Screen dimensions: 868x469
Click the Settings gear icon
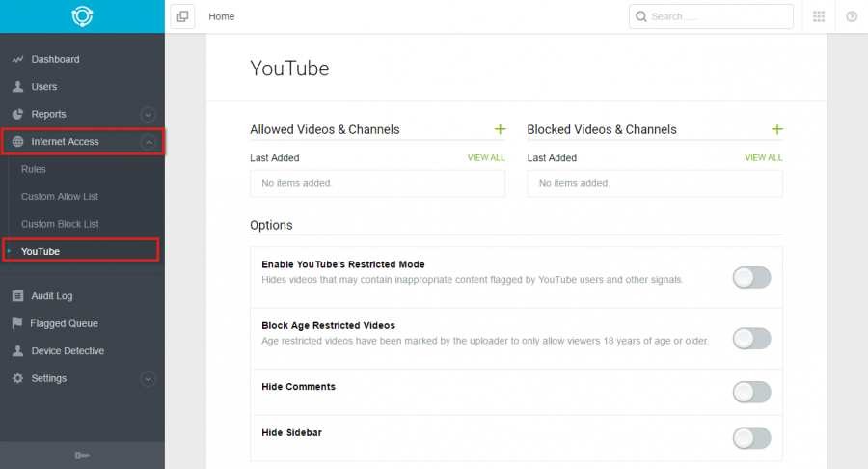(x=17, y=378)
